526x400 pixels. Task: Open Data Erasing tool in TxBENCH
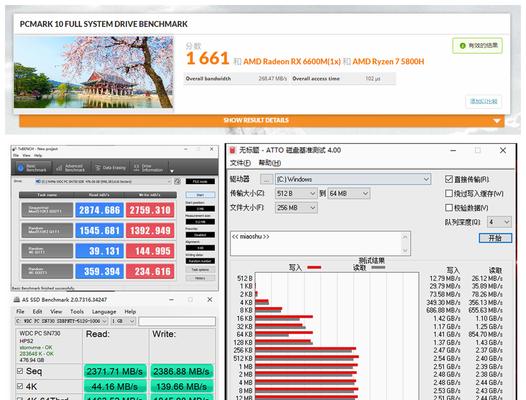(110, 167)
